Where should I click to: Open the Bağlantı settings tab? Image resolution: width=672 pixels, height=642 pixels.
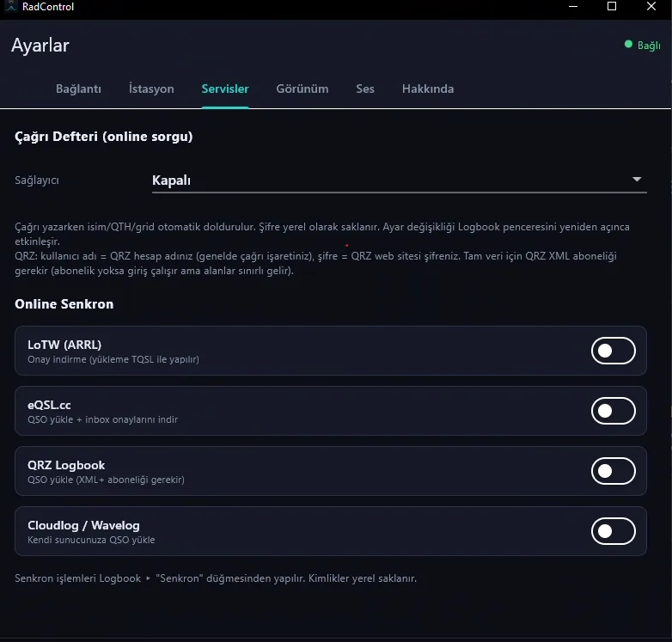pos(78,89)
